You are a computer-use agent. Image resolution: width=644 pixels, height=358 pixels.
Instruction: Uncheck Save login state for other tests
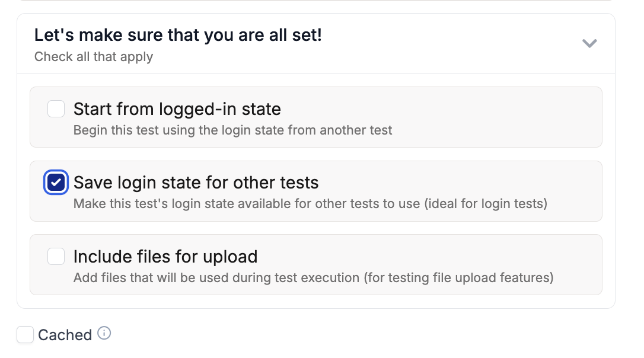[56, 183]
